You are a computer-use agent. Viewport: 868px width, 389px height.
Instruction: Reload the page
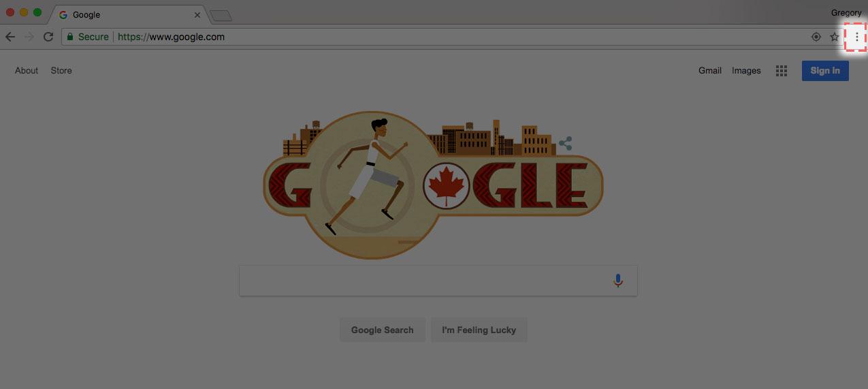(x=48, y=37)
